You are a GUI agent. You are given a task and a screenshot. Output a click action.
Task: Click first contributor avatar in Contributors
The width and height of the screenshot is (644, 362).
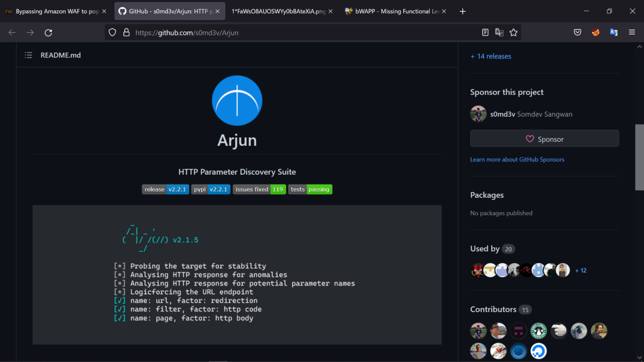point(478,331)
